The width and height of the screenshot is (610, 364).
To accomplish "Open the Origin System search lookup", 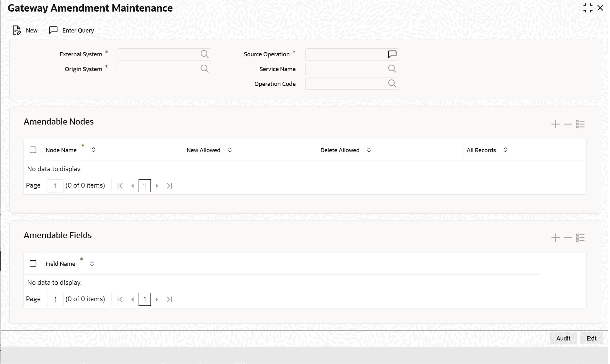I will pos(204,69).
